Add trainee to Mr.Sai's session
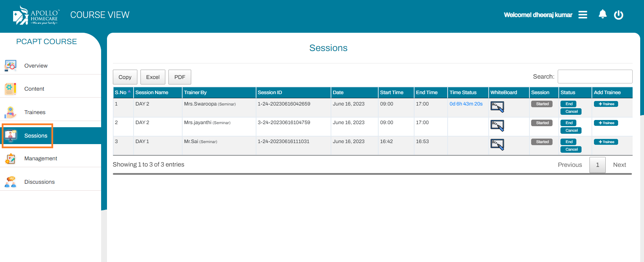The width and height of the screenshot is (644, 262). (606, 142)
